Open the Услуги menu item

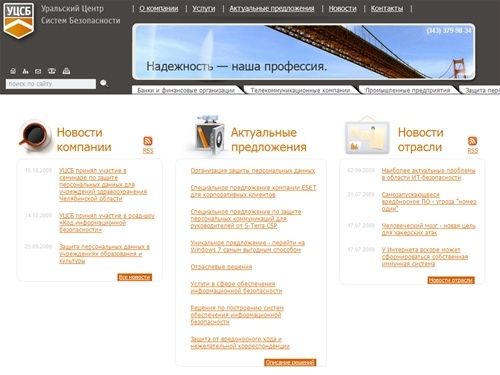point(204,9)
